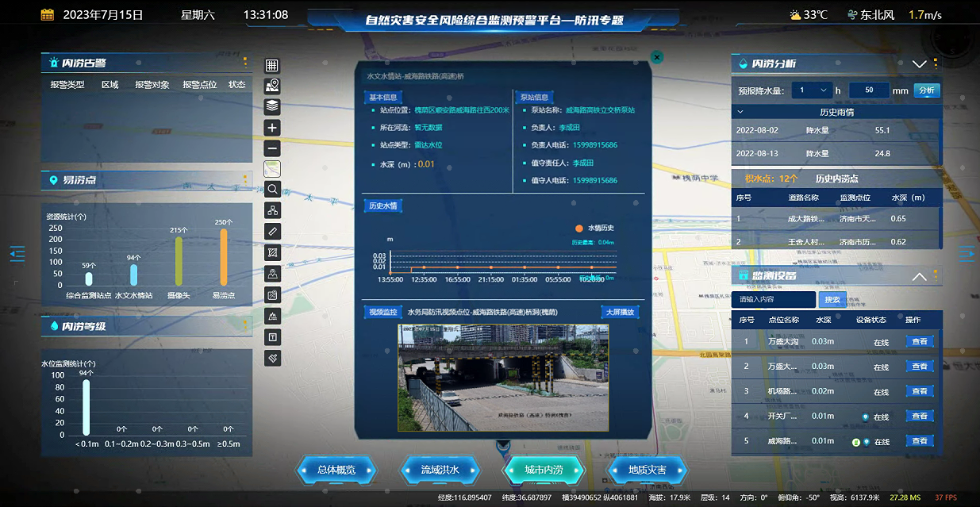Zoom in with the plus icon
Viewport: 980px width, 507px height.
[x=272, y=128]
